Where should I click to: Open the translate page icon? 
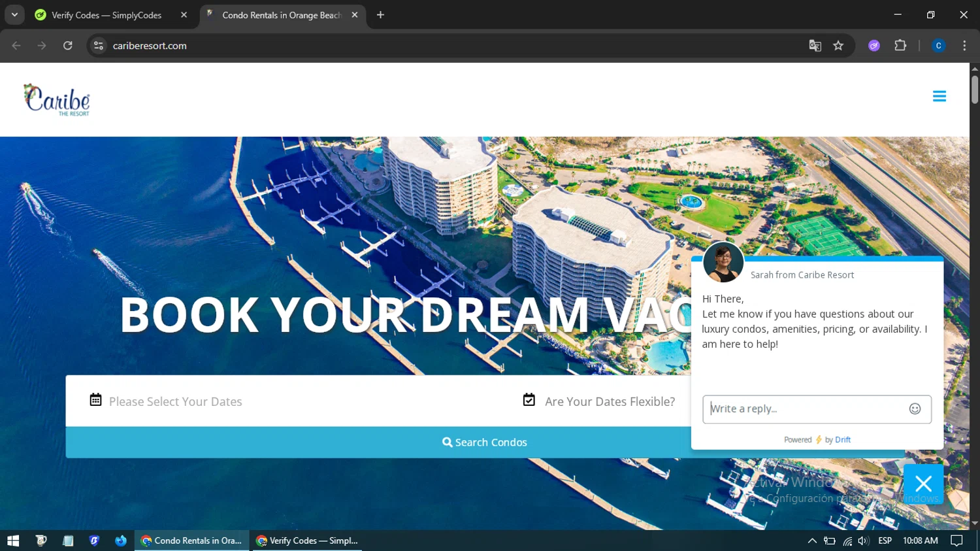pyautogui.click(x=815, y=46)
